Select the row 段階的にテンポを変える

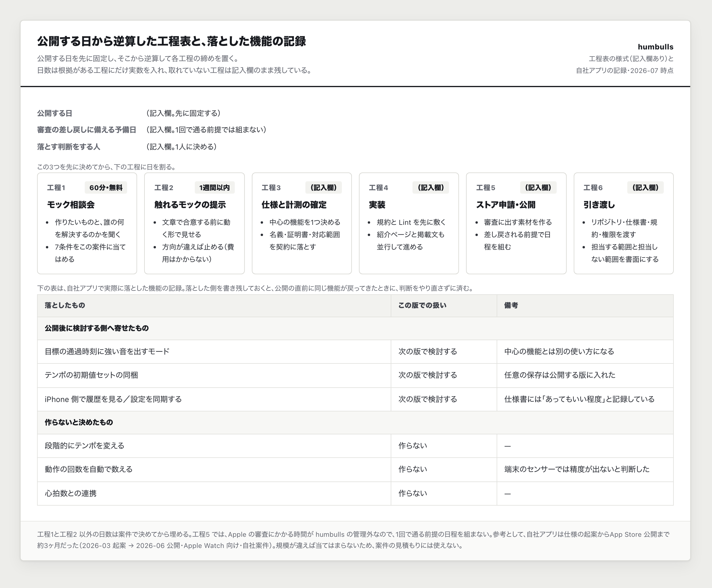pyautogui.click(x=355, y=446)
